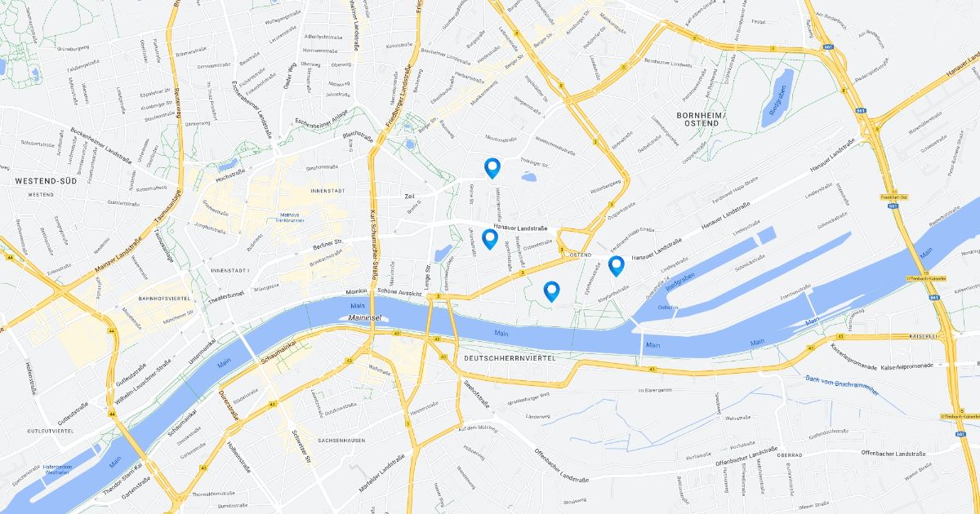
Task: Click the Offenbach-Kaiserlei junction marker
Action: pos(927,278)
